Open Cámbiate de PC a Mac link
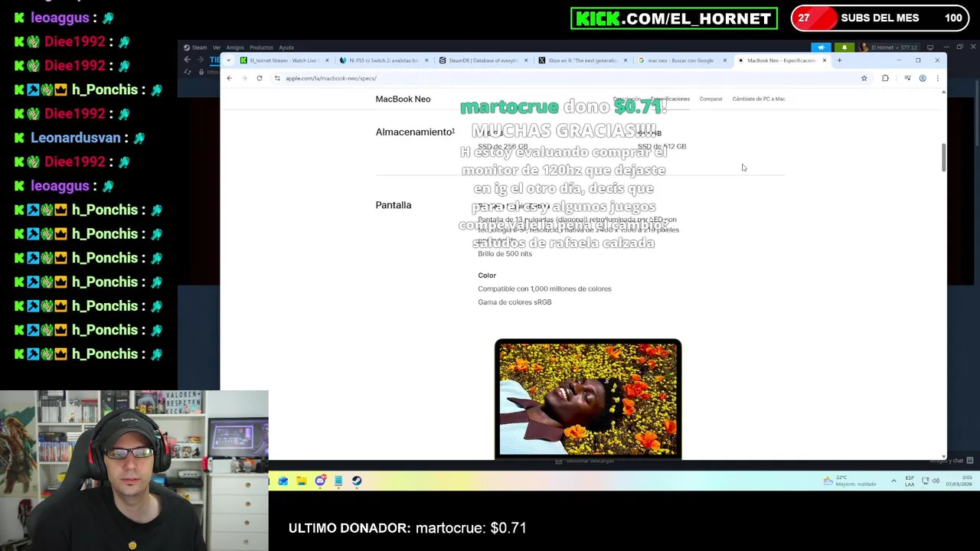The width and height of the screenshot is (980, 551). [x=758, y=99]
